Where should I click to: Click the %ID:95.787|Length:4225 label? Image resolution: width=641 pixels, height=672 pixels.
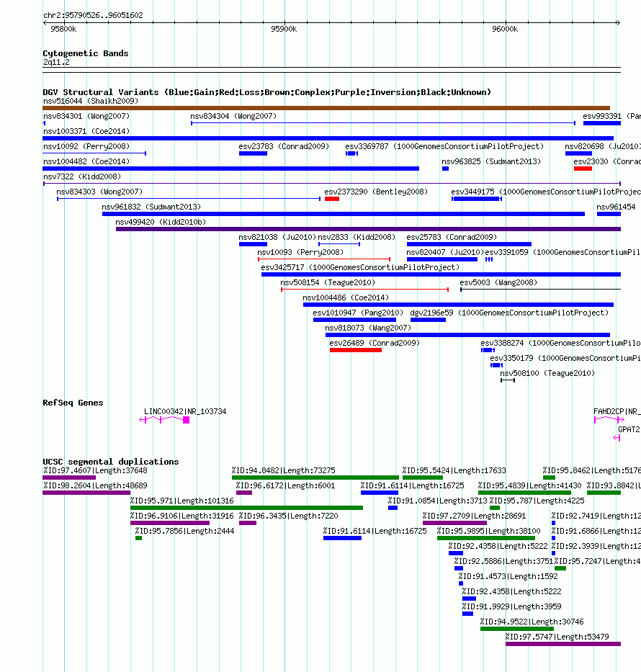click(537, 501)
